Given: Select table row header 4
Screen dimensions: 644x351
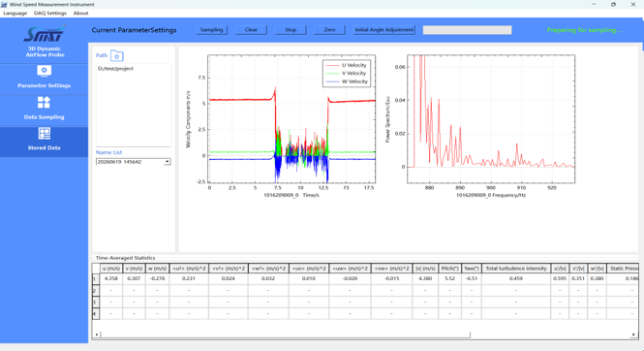Looking at the screenshot, I should [x=95, y=314].
